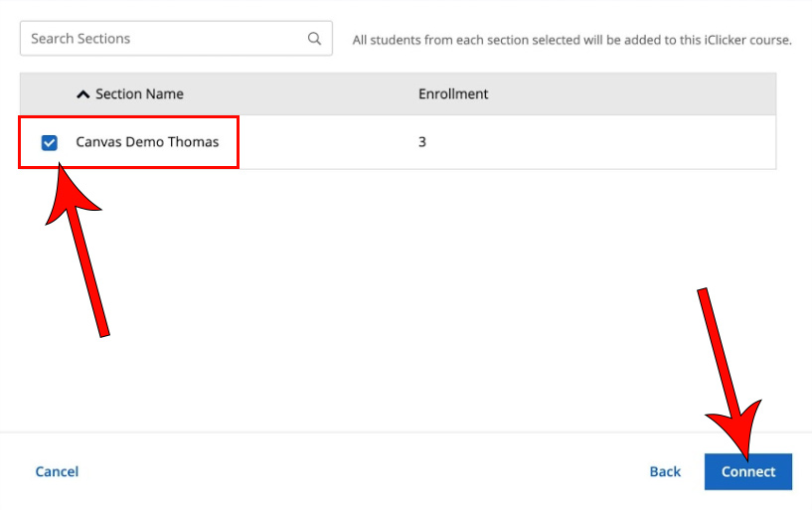
Task: Click the magnifying glass search icon
Action: coord(314,39)
